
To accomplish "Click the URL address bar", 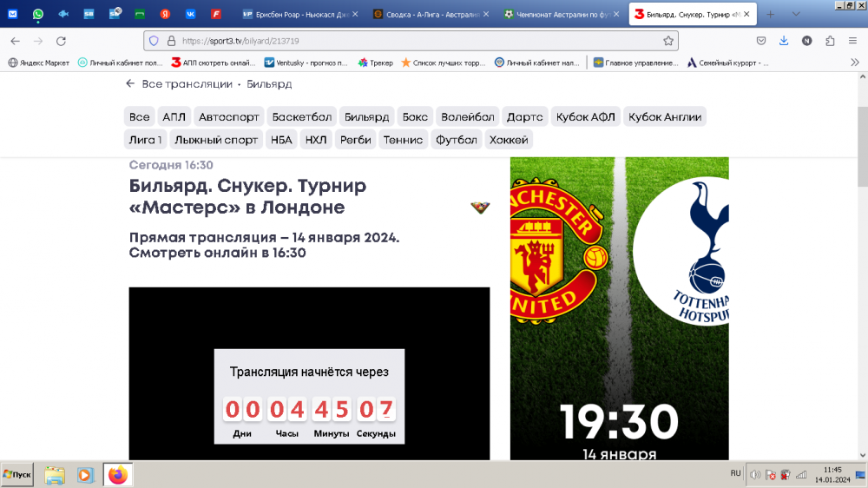I will 408,41.
